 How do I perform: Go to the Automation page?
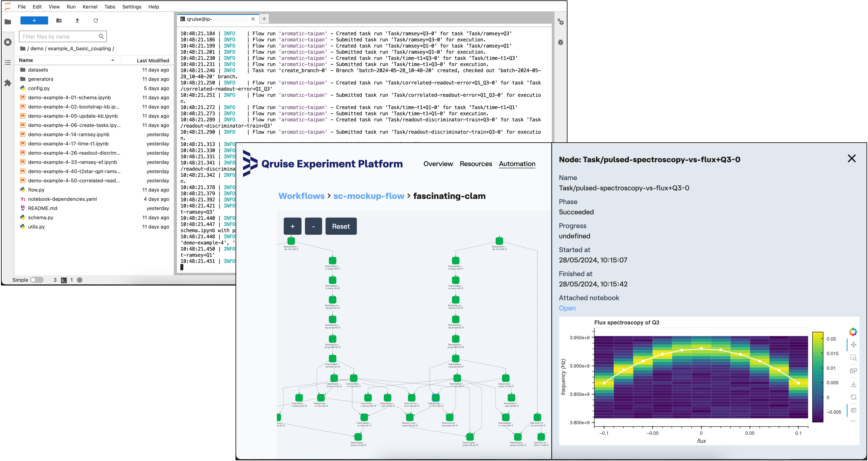pyautogui.click(x=517, y=164)
